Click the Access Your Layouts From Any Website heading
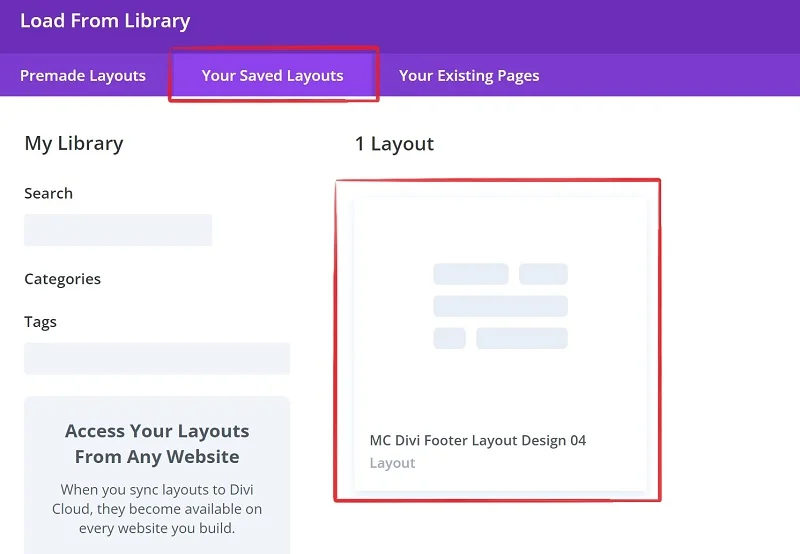The height and width of the screenshot is (554, 800). point(157,444)
